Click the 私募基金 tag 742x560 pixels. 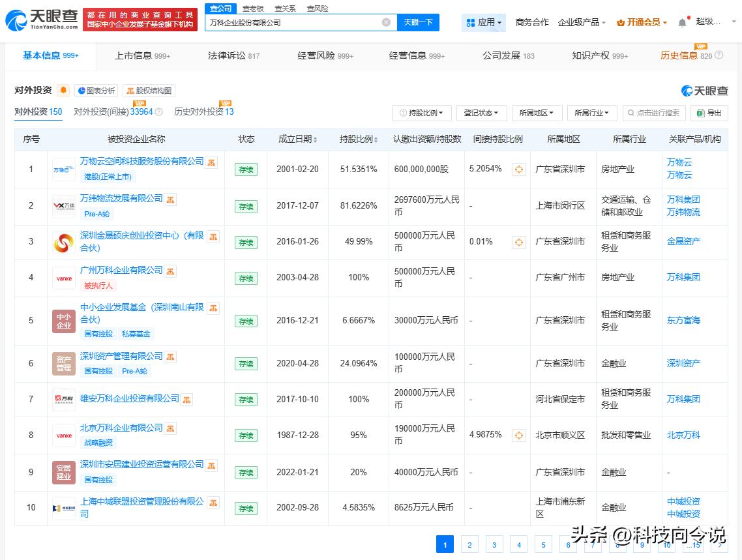pyautogui.click(x=136, y=334)
